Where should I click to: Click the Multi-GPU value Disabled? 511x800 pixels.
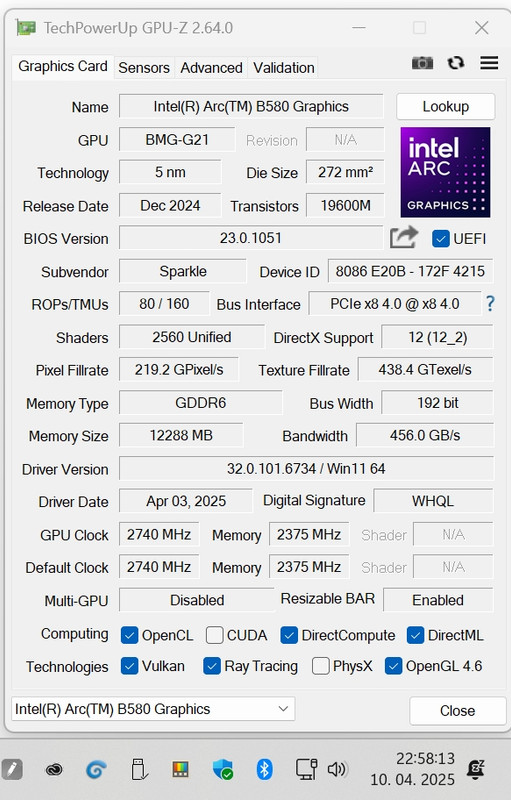(197, 600)
